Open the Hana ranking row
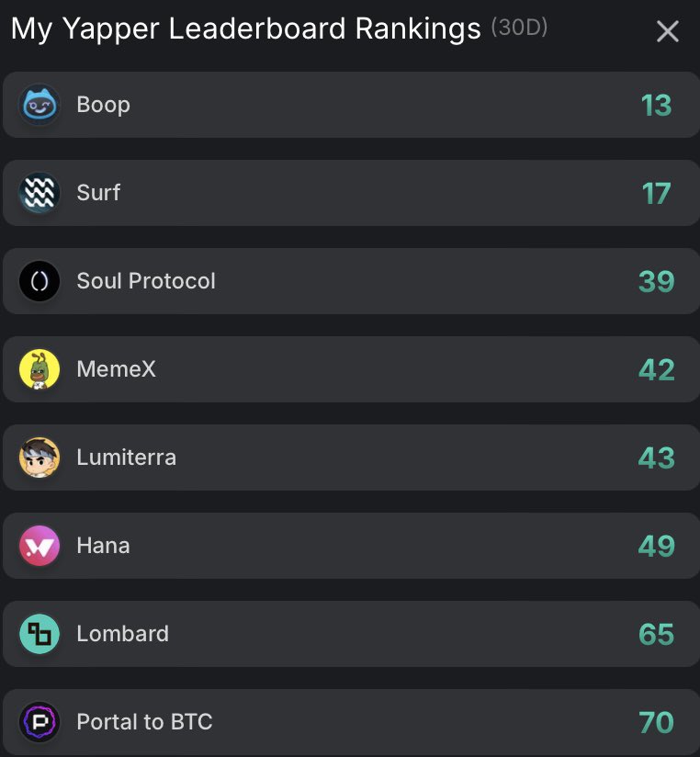 tap(352, 546)
